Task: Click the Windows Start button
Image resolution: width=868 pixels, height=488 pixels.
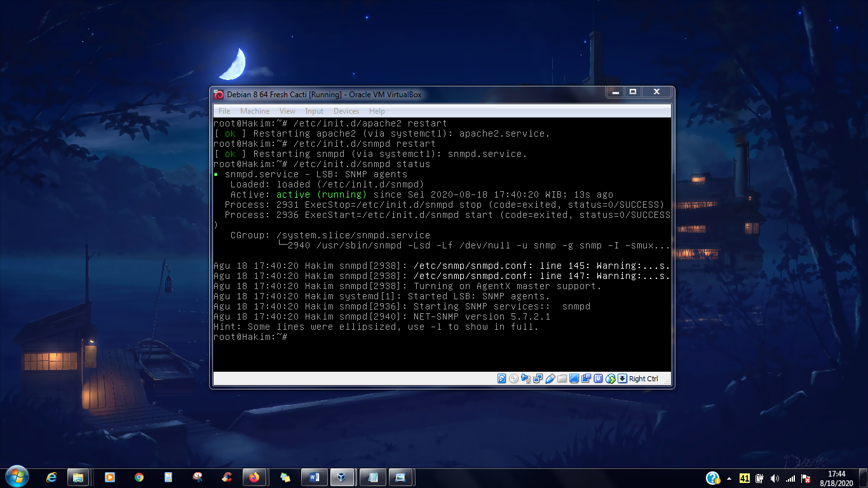Action: [17, 477]
